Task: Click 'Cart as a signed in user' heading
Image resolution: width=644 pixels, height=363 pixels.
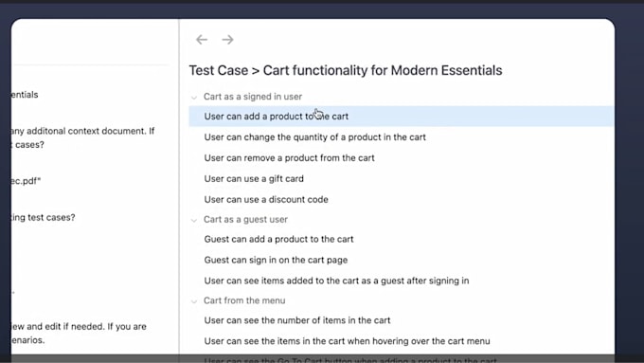Action: (253, 97)
